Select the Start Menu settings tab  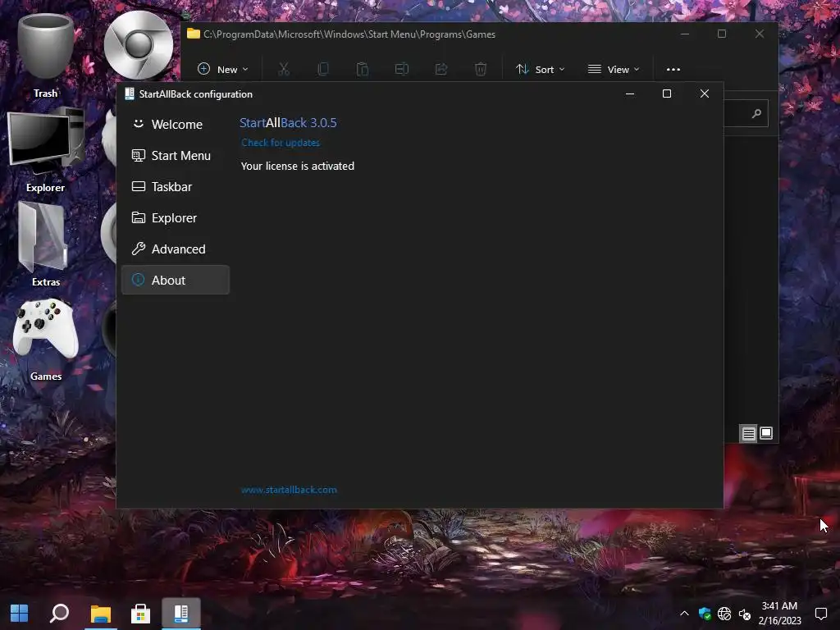tap(176, 155)
